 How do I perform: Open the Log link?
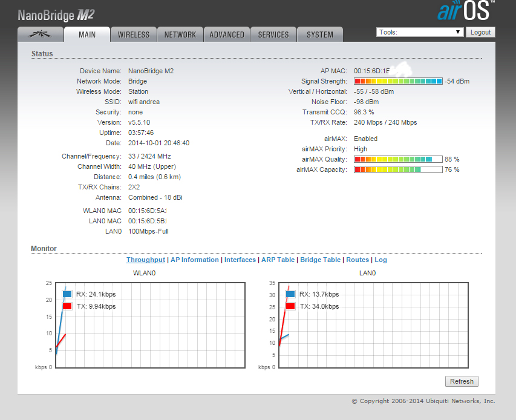[x=380, y=260]
